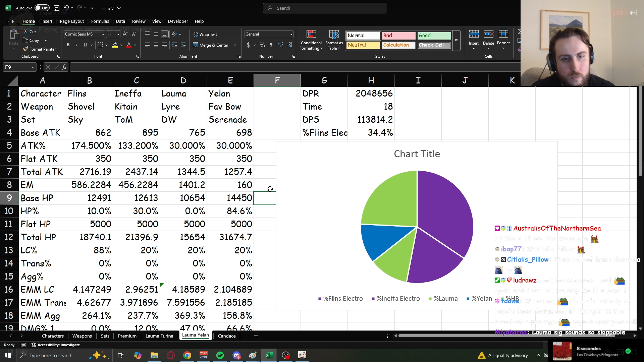Click the Insert Function fx icon
Screen dimensions: 644x362
tap(64, 67)
